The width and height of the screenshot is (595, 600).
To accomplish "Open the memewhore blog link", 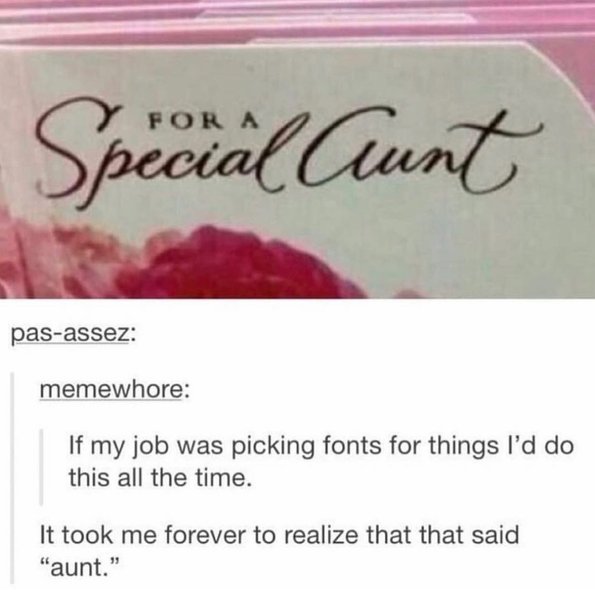I will coord(111,389).
